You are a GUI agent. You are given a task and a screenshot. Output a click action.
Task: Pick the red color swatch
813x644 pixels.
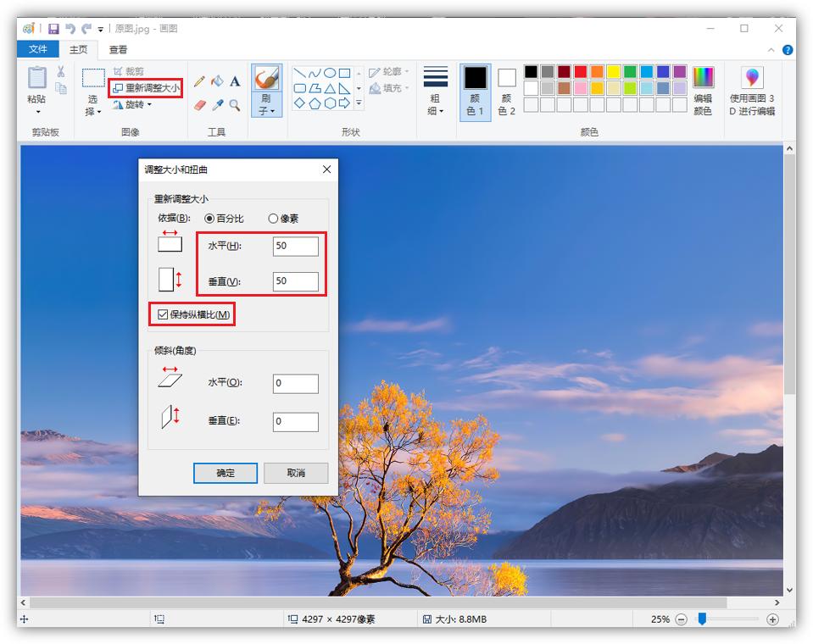click(x=581, y=71)
